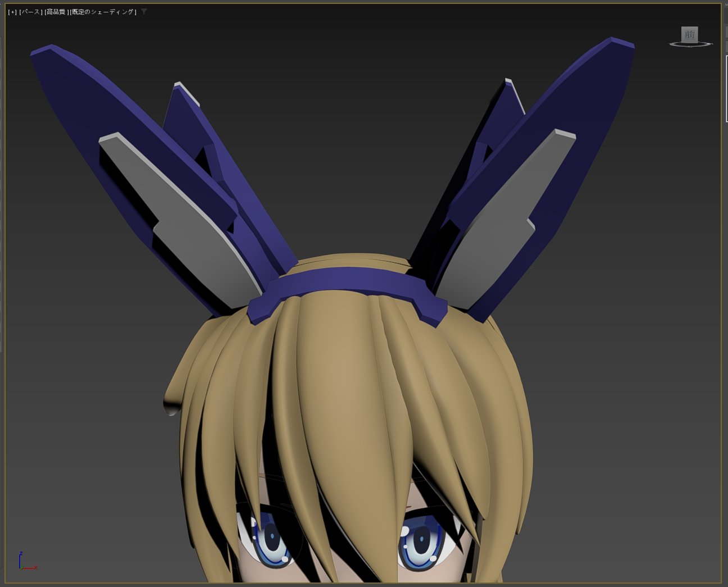
Task: Open the 高品質 lighting quality menu
Action: pos(56,12)
